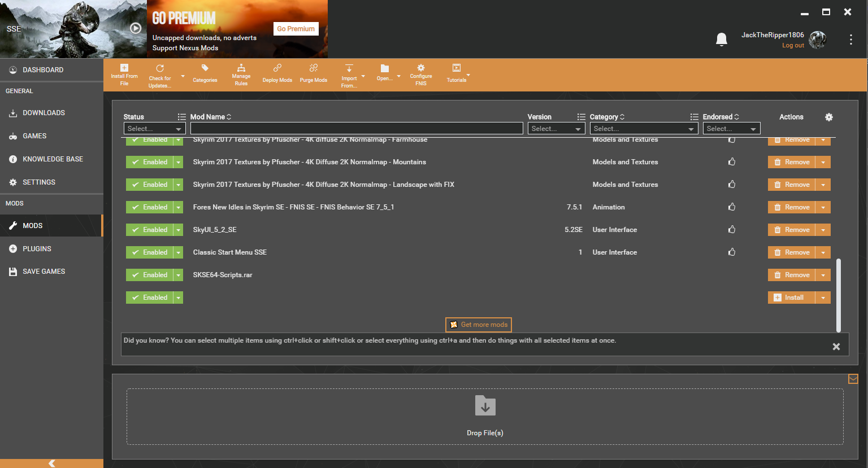
Task: Endorse Classic Start Menu SSE mod
Action: coord(732,252)
